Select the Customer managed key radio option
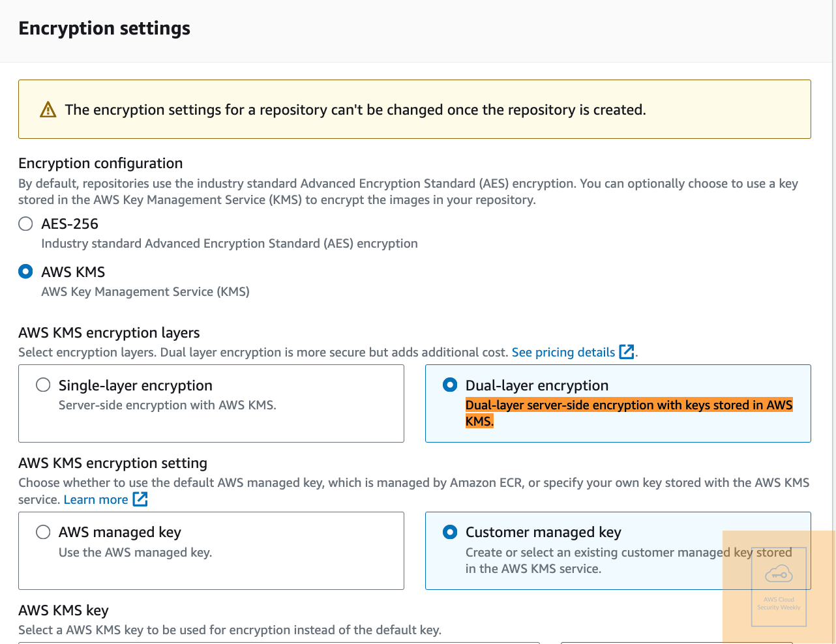The image size is (836, 644). tap(450, 532)
